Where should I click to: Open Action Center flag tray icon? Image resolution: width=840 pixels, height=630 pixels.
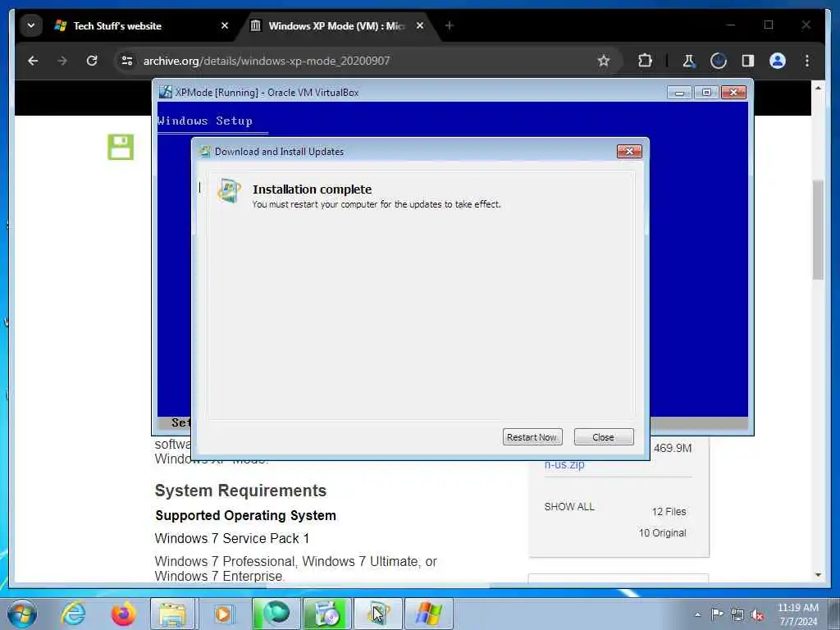click(717, 614)
